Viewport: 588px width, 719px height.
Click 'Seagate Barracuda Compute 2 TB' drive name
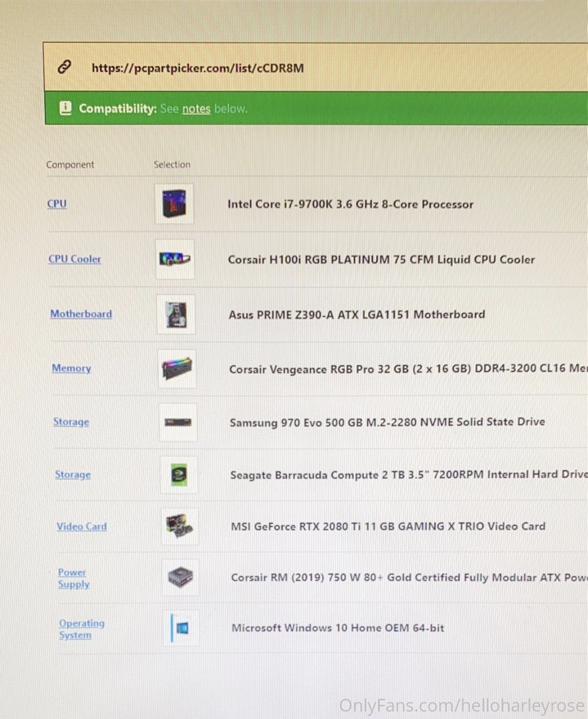[409, 475]
